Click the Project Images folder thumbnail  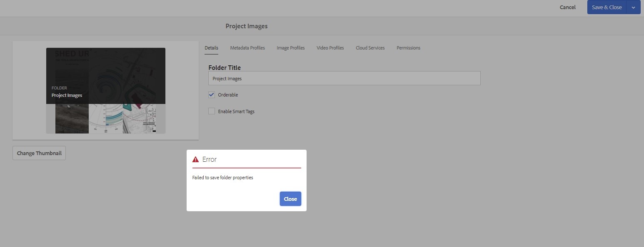pos(105,91)
